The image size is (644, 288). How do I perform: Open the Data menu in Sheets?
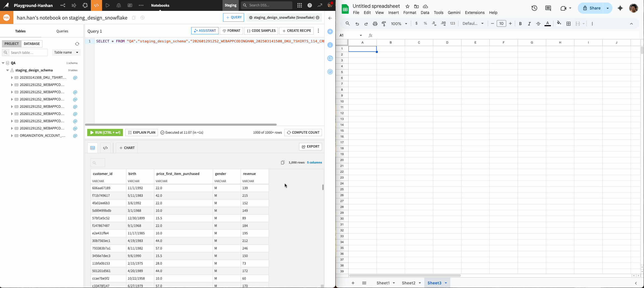pyautogui.click(x=425, y=13)
